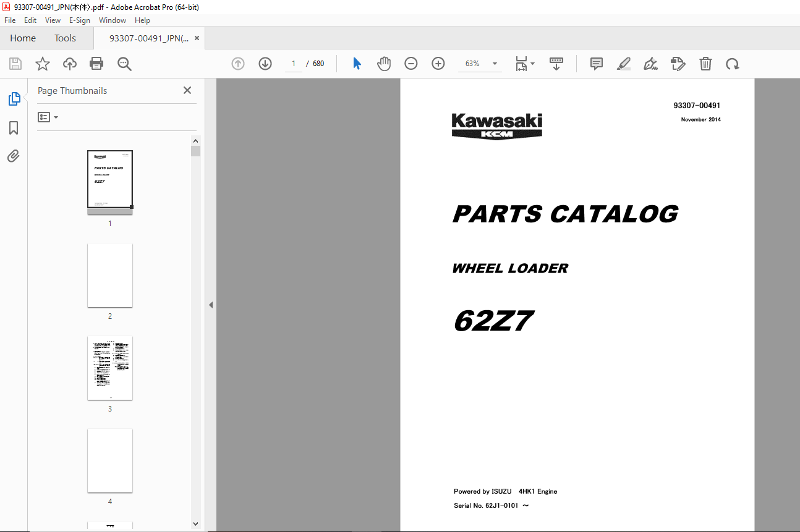Click the current page number field

[293, 64]
